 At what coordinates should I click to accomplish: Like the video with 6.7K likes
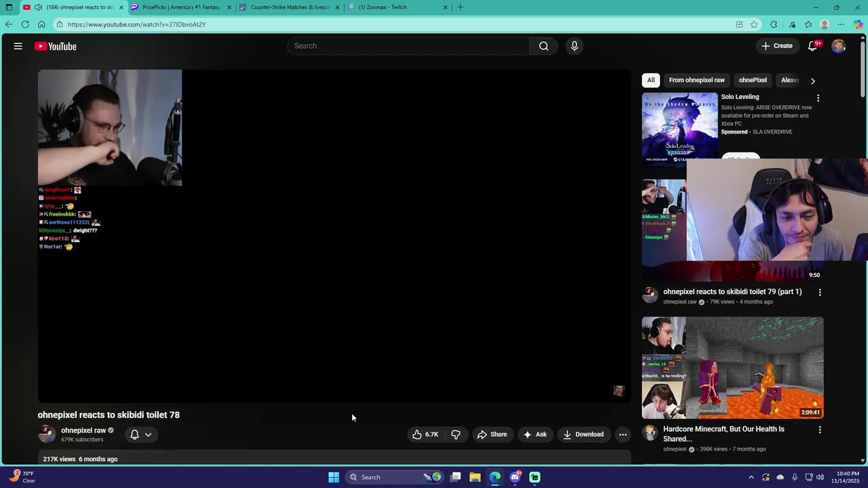point(426,434)
